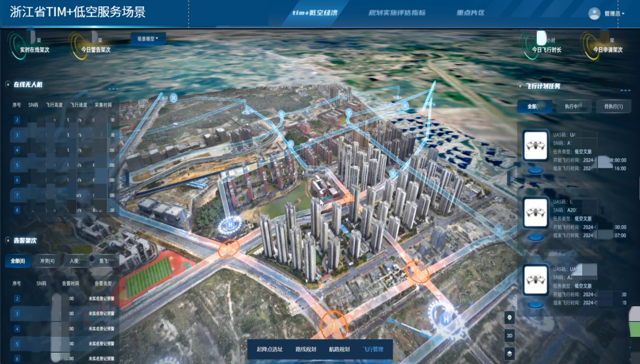Open the 管理员 account dropdown

pyautogui.click(x=614, y=14)
